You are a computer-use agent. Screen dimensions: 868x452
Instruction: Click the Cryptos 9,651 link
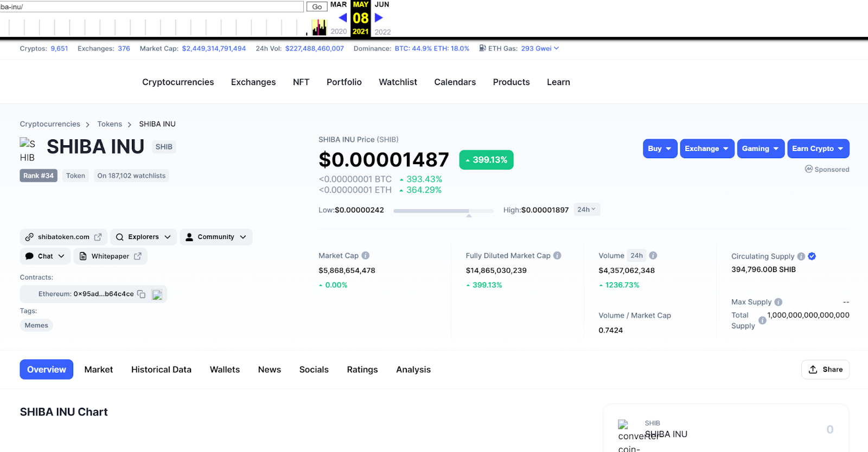[59, 48]
